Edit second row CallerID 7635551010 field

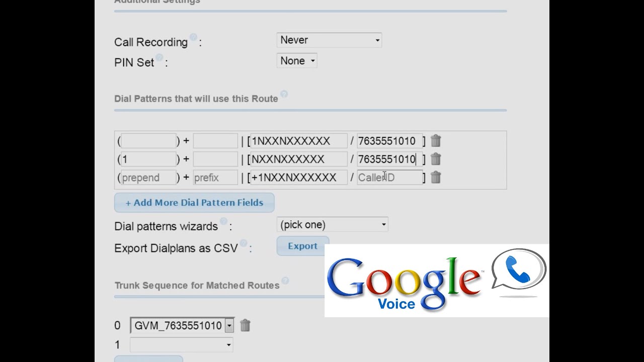(x=389, y=159)
